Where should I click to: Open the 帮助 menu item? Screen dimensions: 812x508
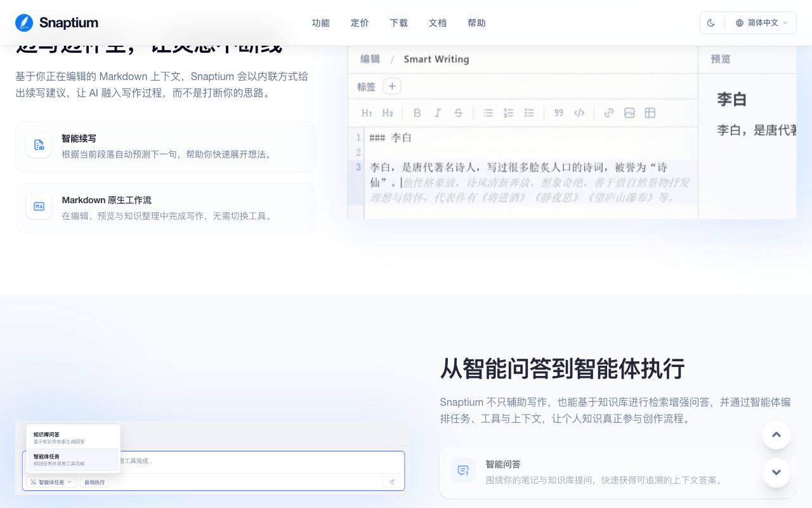[x=476, y=23]
